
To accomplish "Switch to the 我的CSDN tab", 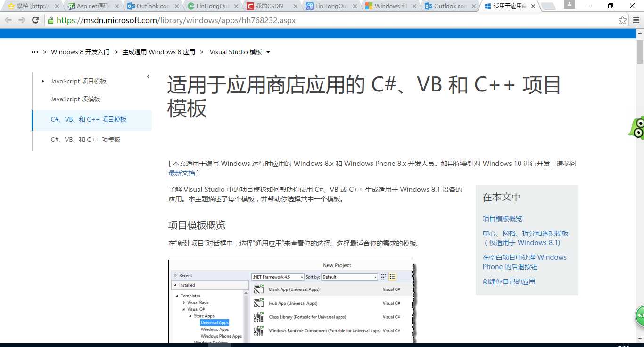I will coord(271,6).
